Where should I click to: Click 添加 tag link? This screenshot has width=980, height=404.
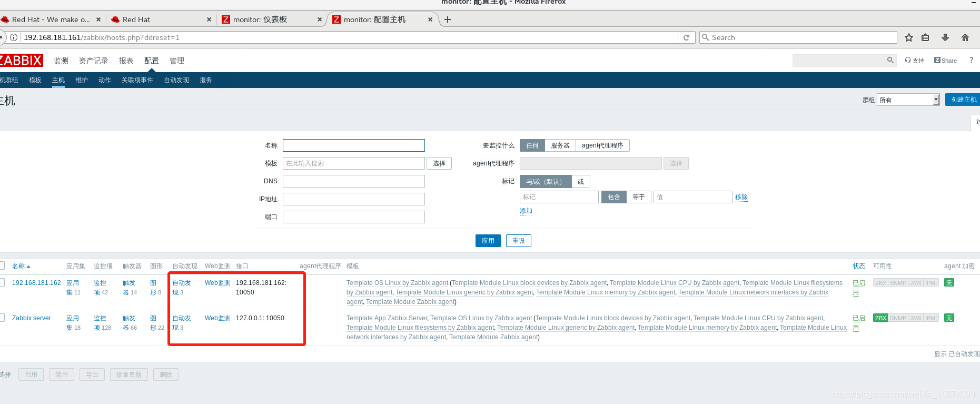526,211
